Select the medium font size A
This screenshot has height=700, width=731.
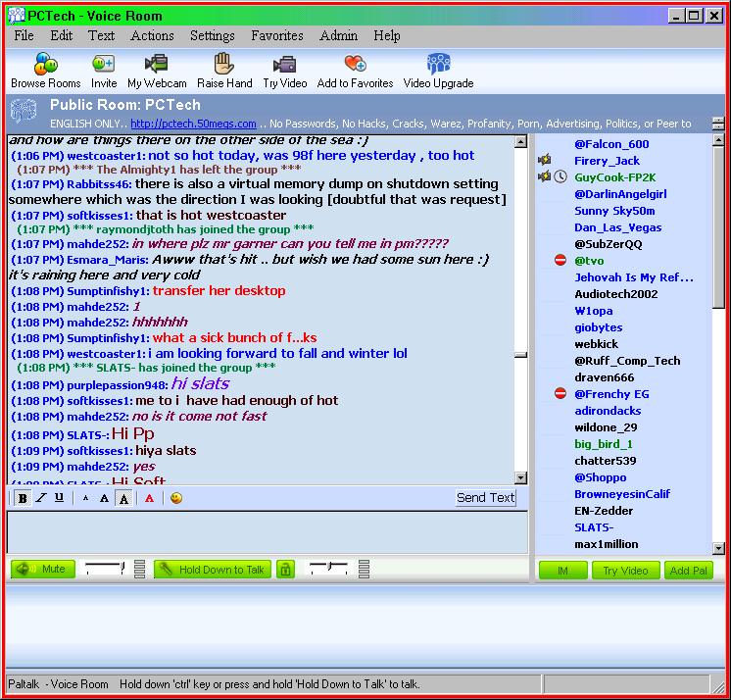pos(105,498)
